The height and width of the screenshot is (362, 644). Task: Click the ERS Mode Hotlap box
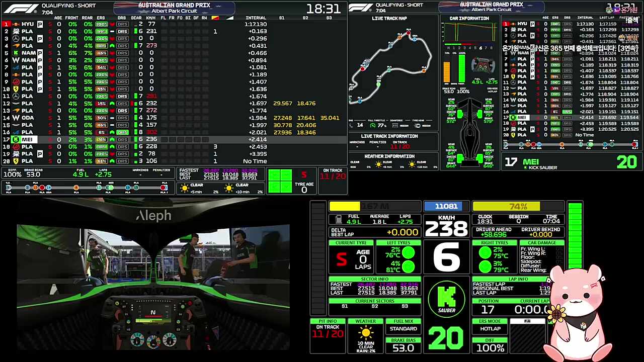(x=490, y=329)
